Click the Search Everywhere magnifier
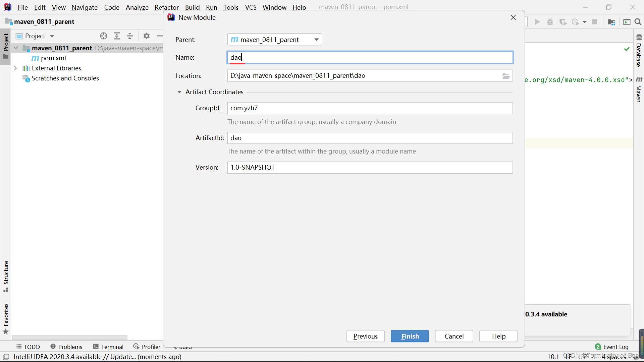This screenshot has width=644, height=362. coord(638,22)
